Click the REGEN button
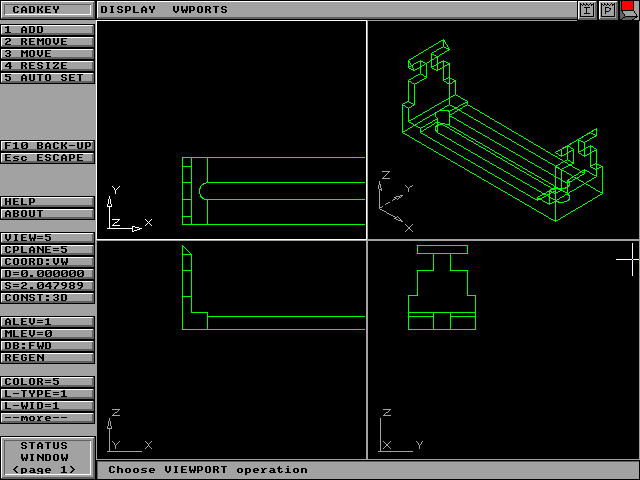Viewport: 640px width, 480px height. (x=48, y=358)
